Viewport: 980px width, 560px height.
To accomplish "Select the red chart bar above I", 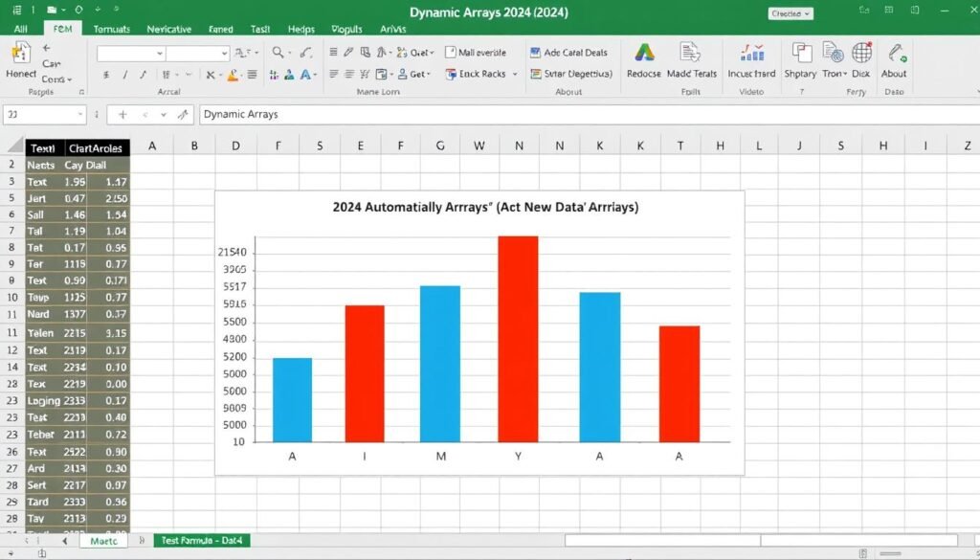I will (x=365, y=373).
